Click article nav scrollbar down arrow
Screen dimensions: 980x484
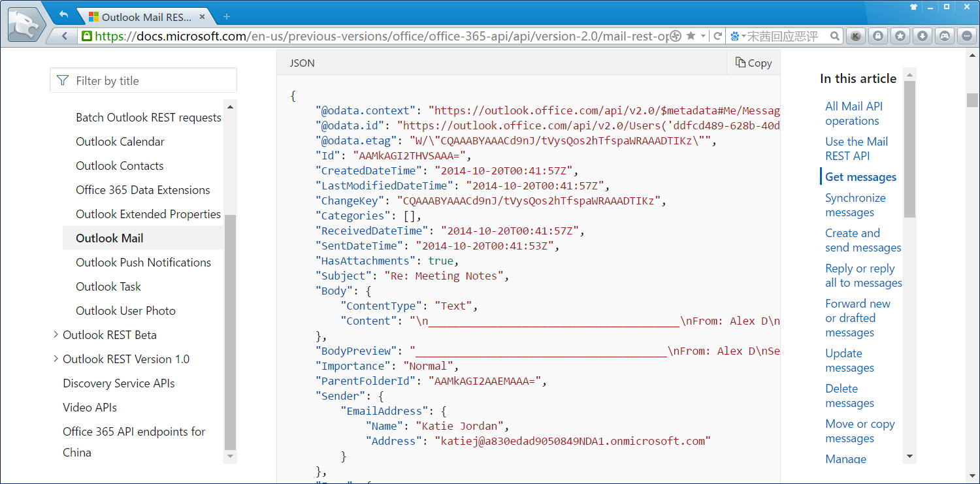tap(909, 456)
